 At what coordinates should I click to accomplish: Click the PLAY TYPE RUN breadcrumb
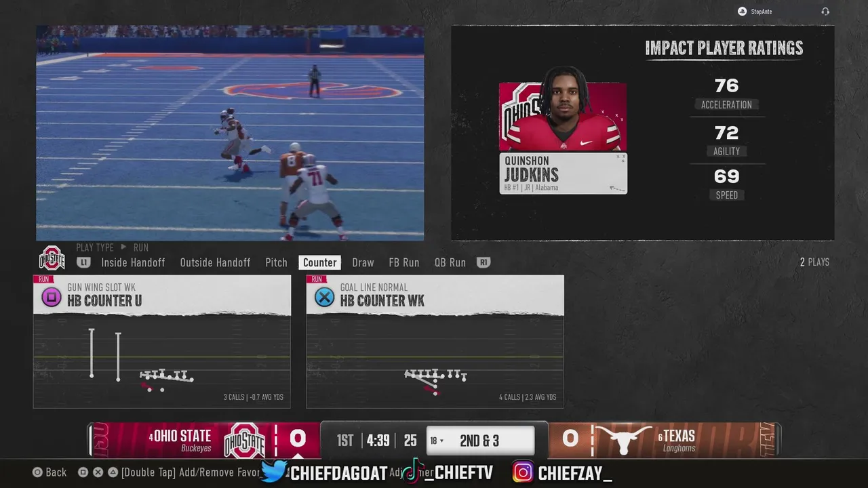coord(112,247)
